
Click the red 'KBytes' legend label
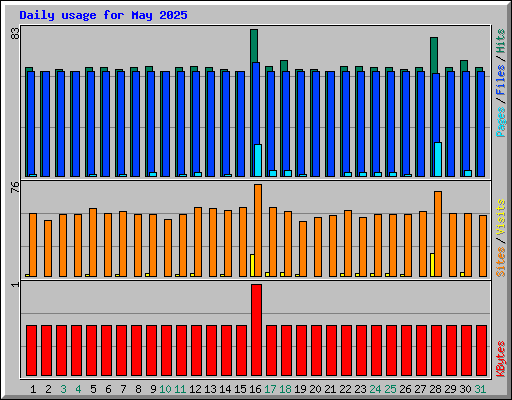click(500, 359)
